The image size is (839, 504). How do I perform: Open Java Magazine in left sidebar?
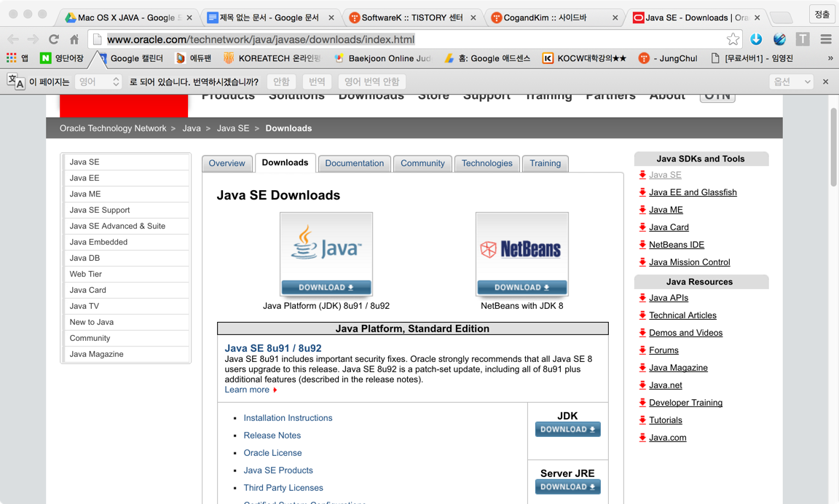click(x=126, y=354)
